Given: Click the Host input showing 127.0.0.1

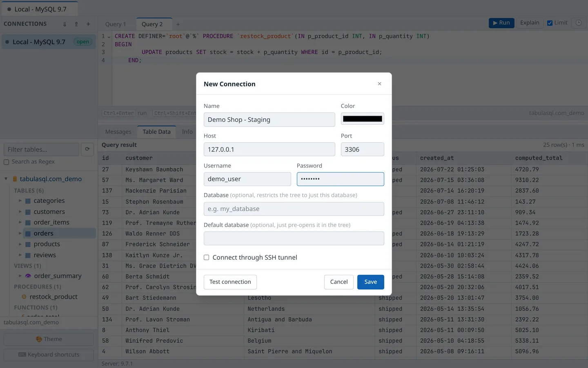Looking at the screenshot, I should click(x=269, y=149).
